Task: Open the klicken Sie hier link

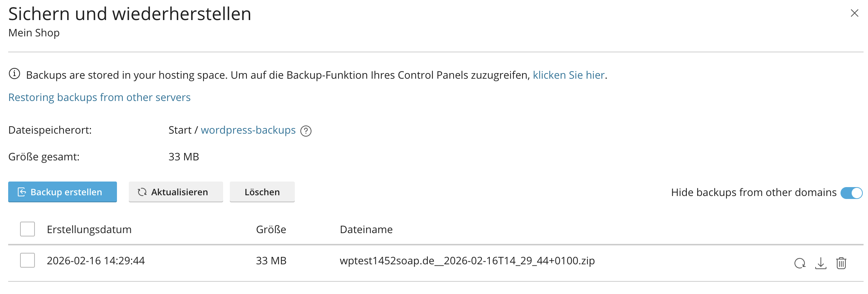Action: tap(568, 75)
